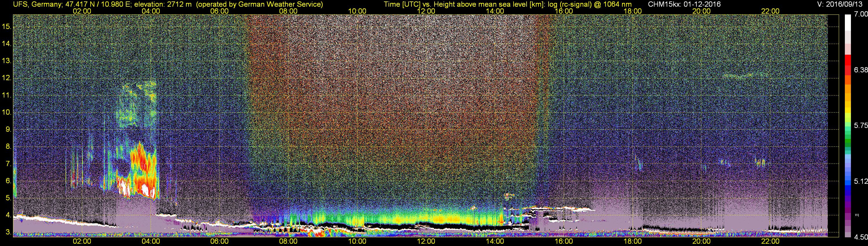Click the 20:00 label on the bottom time axis
This screenshot has height=246, width=868.
pyautogui.click(x=702, y=242)
